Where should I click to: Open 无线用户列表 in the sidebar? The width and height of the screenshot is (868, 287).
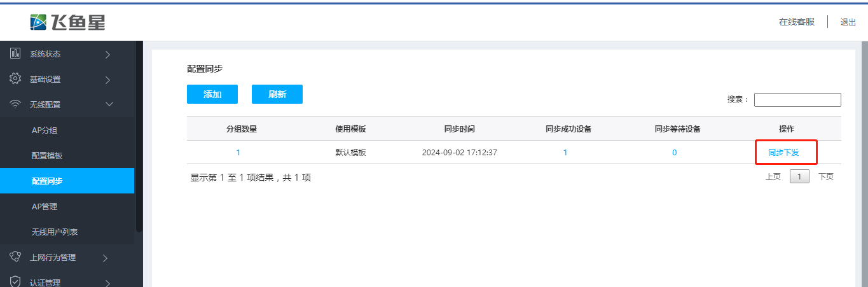pos(55,232)
